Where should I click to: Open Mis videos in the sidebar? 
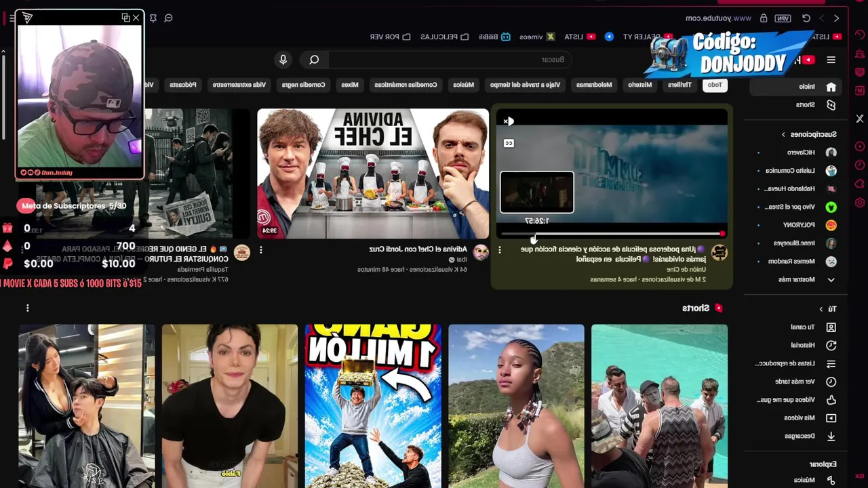pyautogui.click(x=795, y=418)
